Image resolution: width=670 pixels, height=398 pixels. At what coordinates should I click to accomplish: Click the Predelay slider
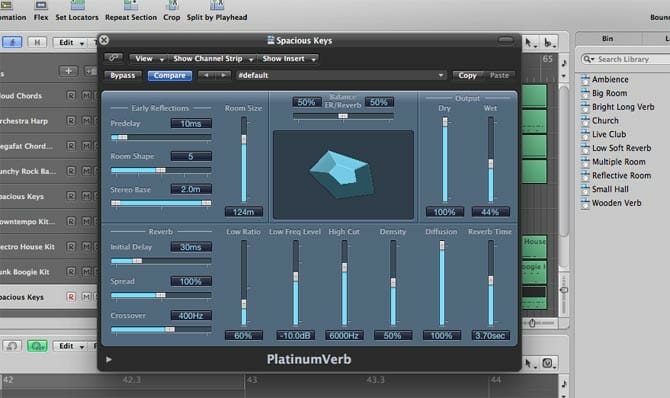pos(161,137)
